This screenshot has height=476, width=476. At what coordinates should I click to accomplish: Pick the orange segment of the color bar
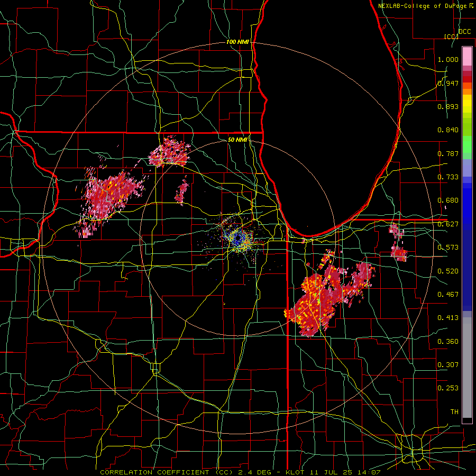coord(467,91)
